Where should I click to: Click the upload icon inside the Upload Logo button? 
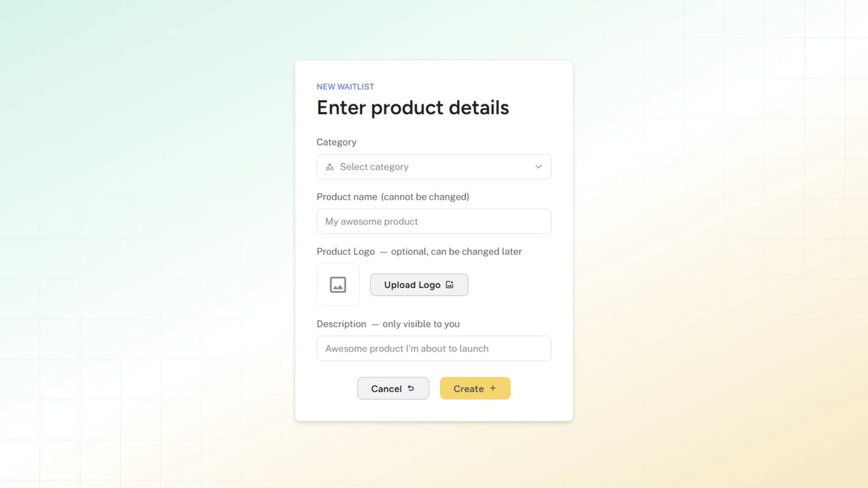point(450,285)
